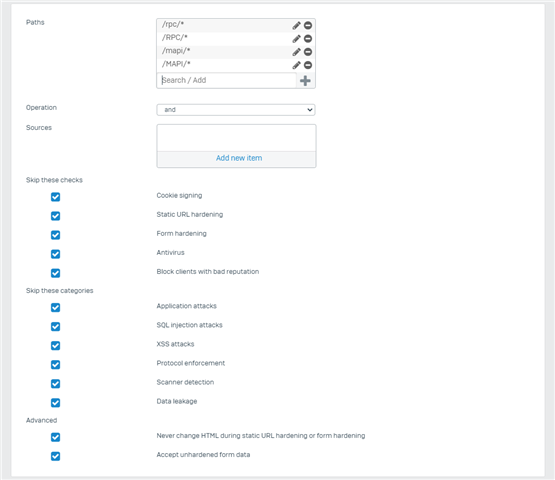The height and width of the screenshot is (480, 555).
Task: Click Add new item under Sources
Action: 239,158
